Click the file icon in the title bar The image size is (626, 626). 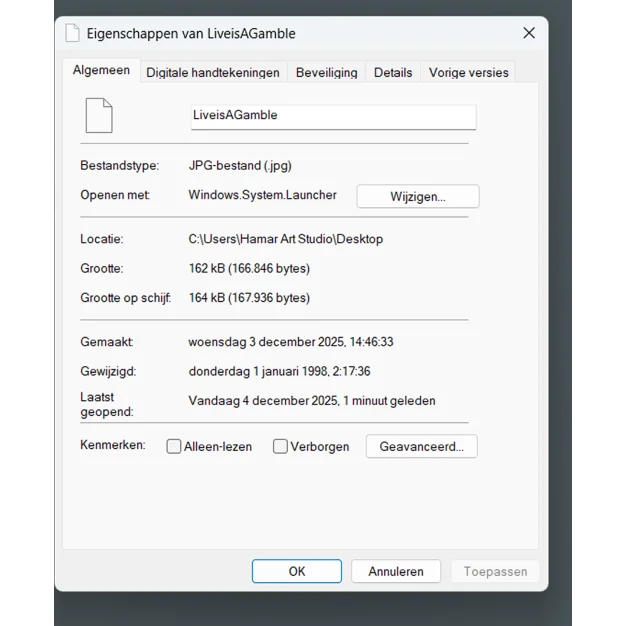coord(72,33)
